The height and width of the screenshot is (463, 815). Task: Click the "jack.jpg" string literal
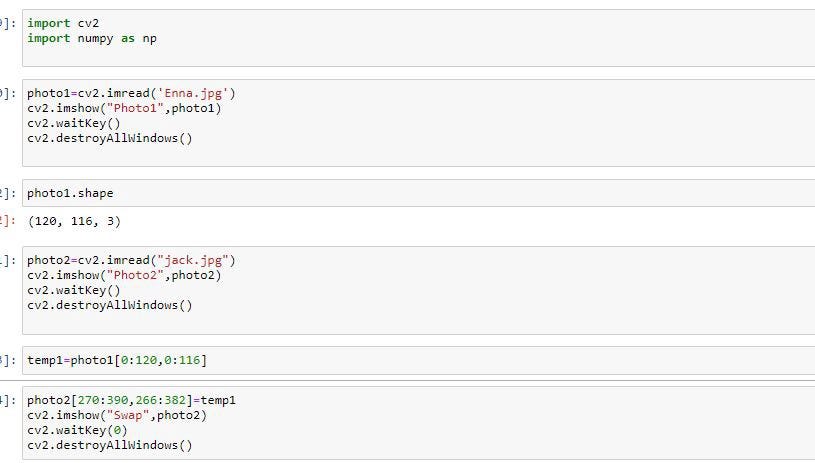click(193, 260)
